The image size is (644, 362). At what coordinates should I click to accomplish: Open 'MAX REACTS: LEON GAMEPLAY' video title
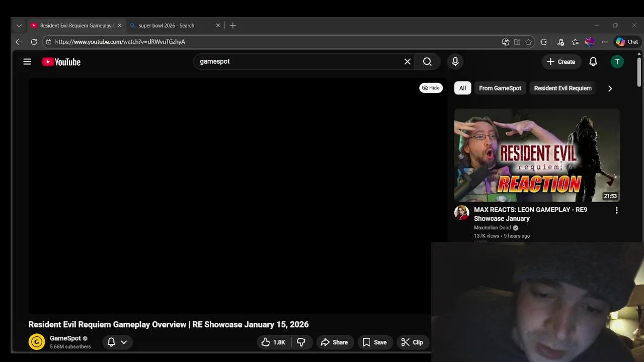click(530, 214)
